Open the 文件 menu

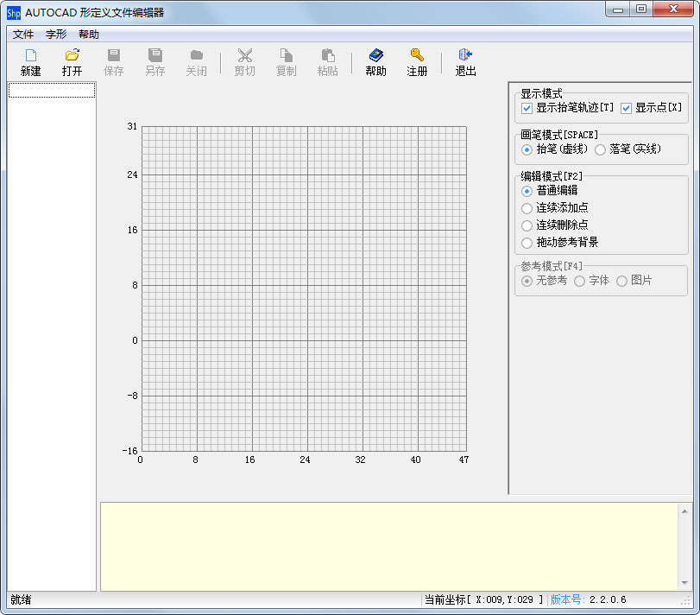(x=23, y=35)
